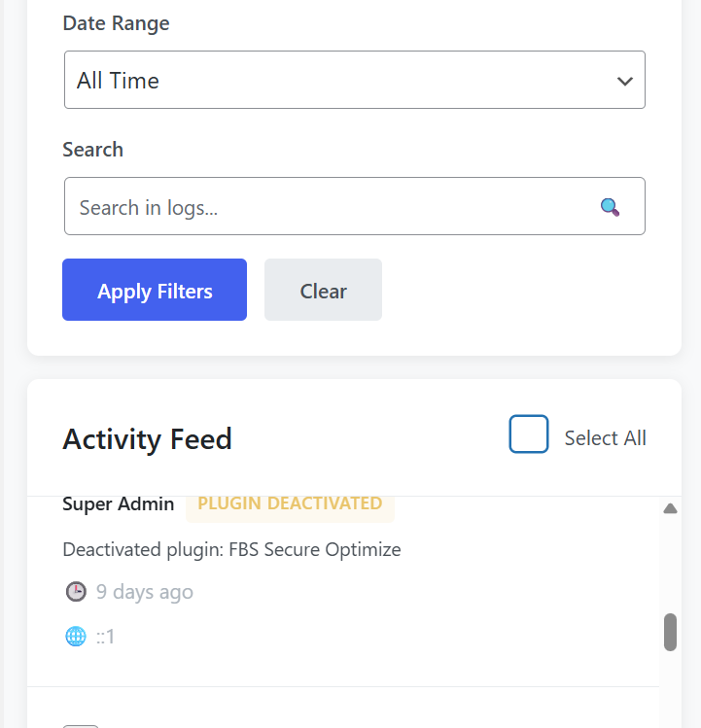Select the Super Admin username
The width and height of the screenshot is (701, 728).
(x=119, y=503)
